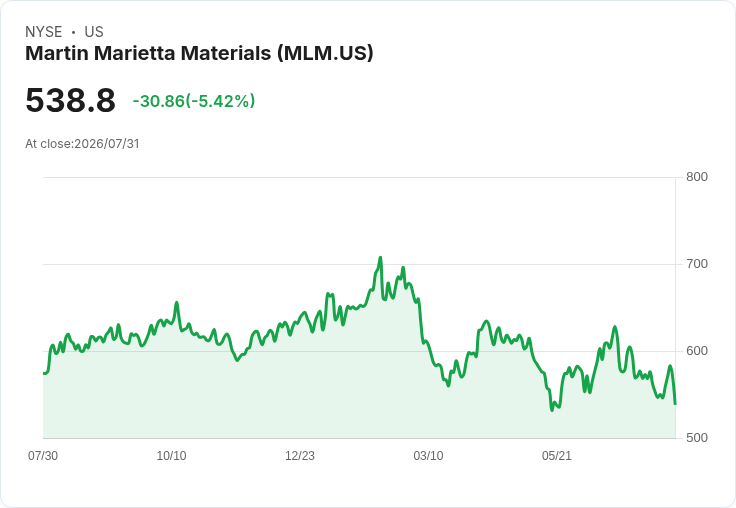736x508 pixels.
Task: Click the lowest trough of the price line
Action: 552,410
